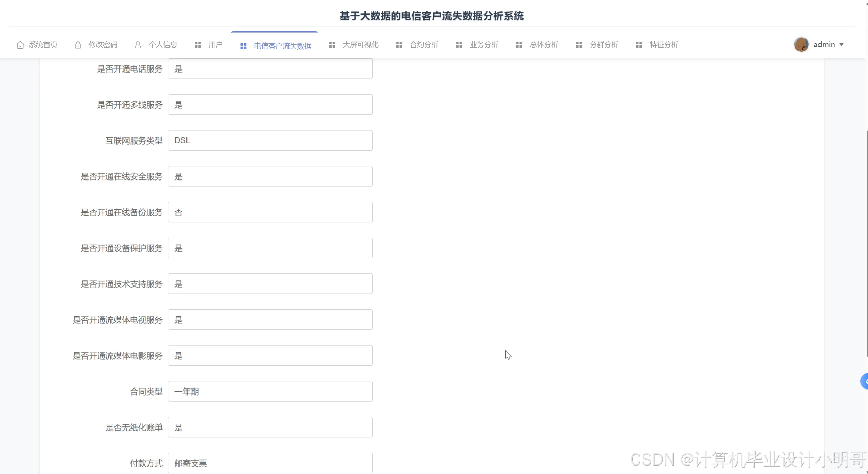The image size is (868, 474).
Task: Expand the admin dropdown arrow
Action: coord(841,45)
